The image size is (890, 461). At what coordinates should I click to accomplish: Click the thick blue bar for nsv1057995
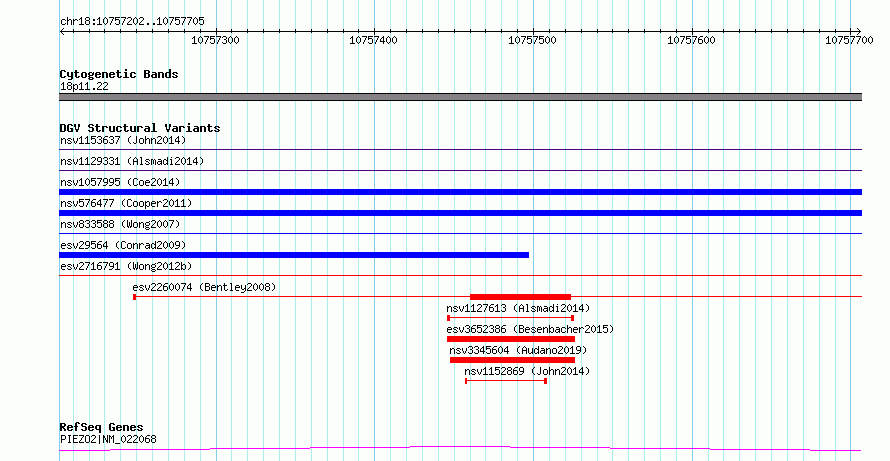[460, 192]
